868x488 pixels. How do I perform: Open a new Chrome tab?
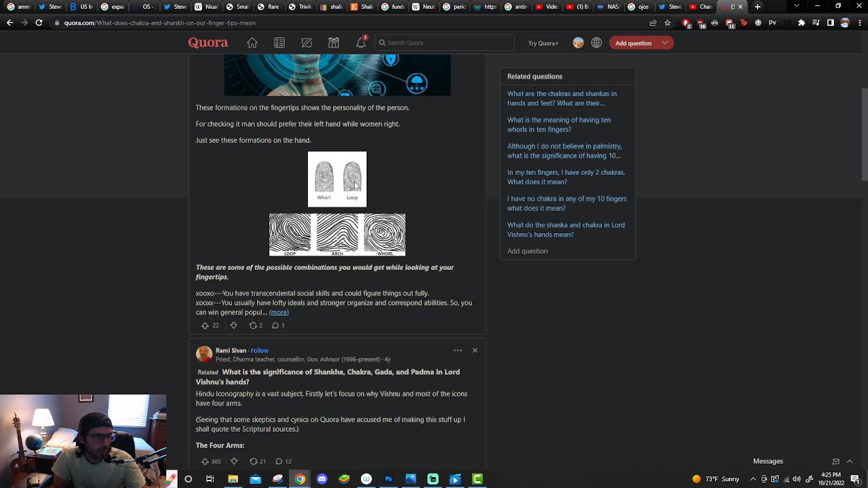tap(757, 7)
